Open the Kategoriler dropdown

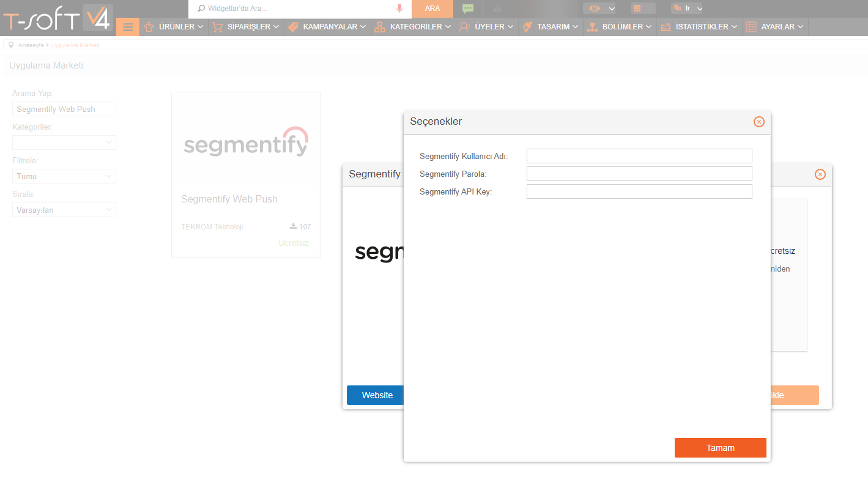click(64, 143)
